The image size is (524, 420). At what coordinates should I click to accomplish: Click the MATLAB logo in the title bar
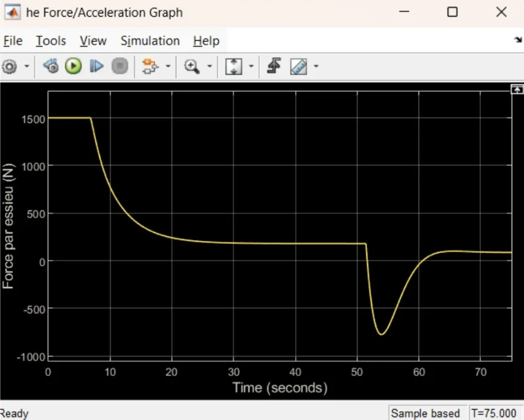pyautogui.click(x=13, y=12)
